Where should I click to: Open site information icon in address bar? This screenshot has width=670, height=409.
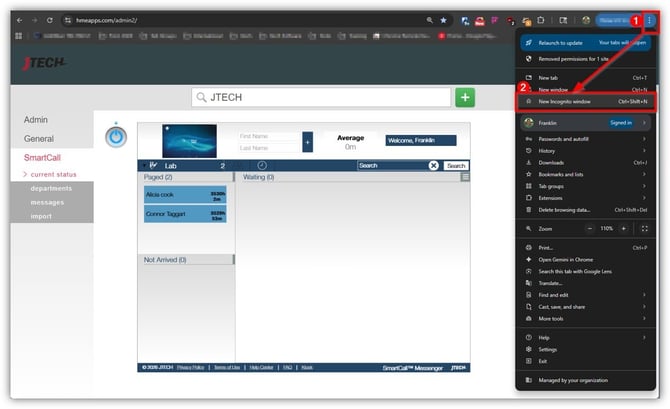click(68, 20)
